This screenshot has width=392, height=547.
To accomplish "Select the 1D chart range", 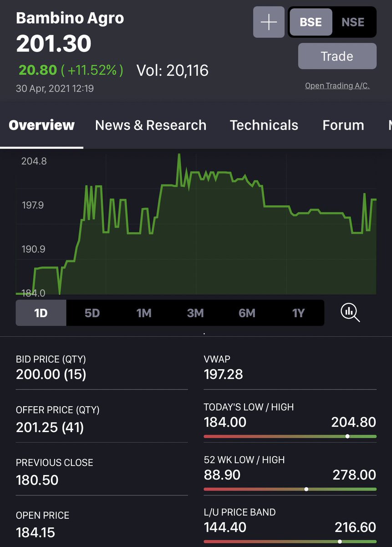I will click(x=41, y=313).
